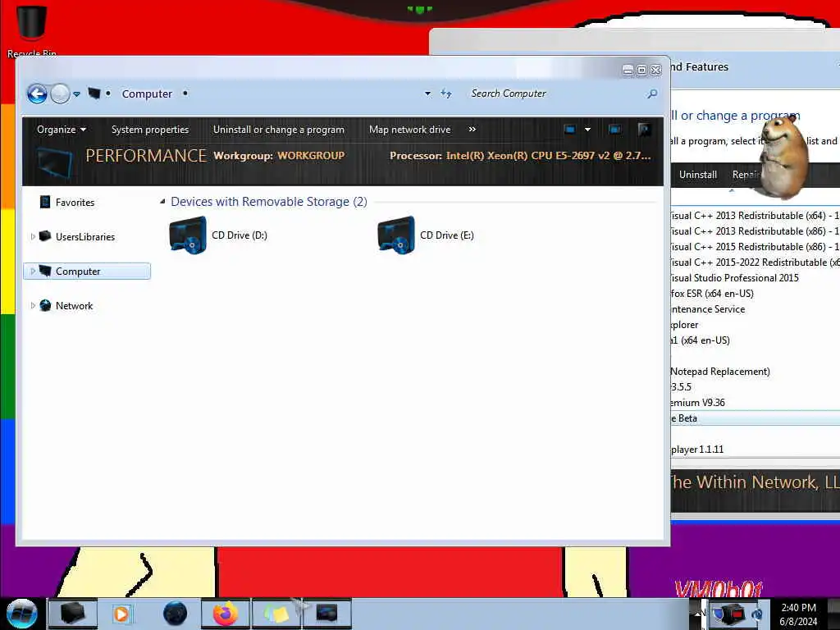Click the Forward navigation button

60,94
